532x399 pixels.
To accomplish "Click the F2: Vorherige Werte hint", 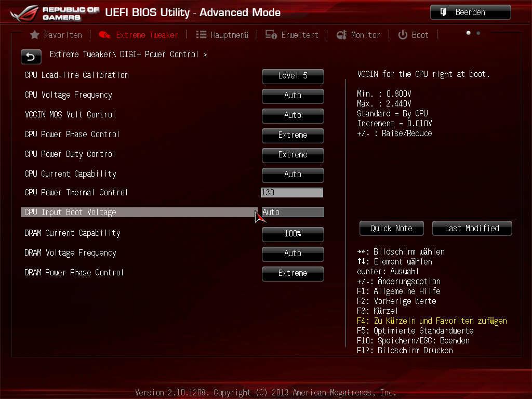I will pos(396,301).
